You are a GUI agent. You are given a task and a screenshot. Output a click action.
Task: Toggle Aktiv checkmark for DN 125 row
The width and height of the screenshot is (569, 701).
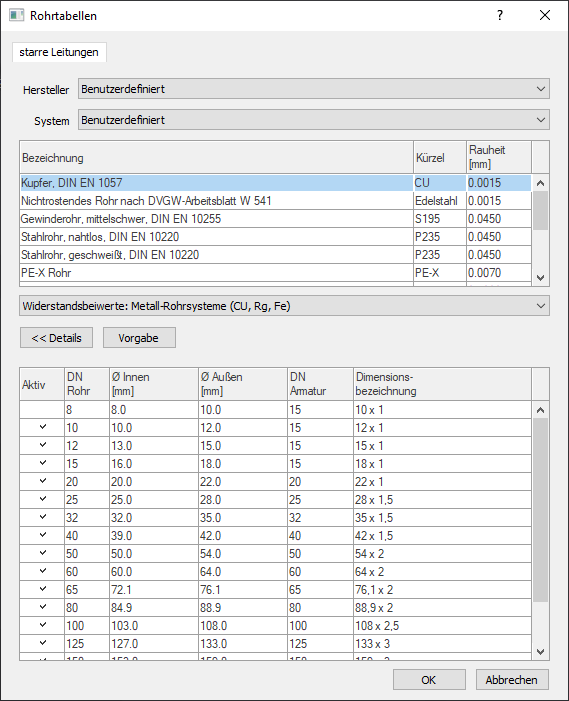point(42,643)
